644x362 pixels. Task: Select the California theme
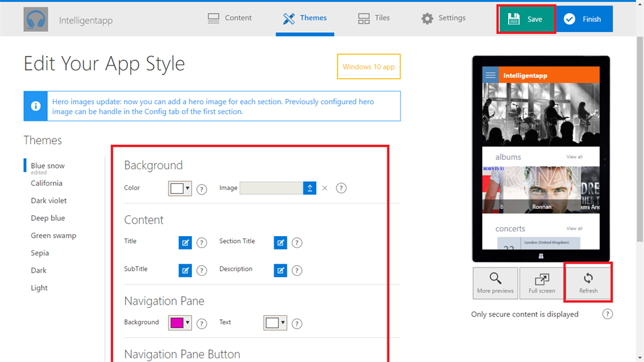[47, 183]
